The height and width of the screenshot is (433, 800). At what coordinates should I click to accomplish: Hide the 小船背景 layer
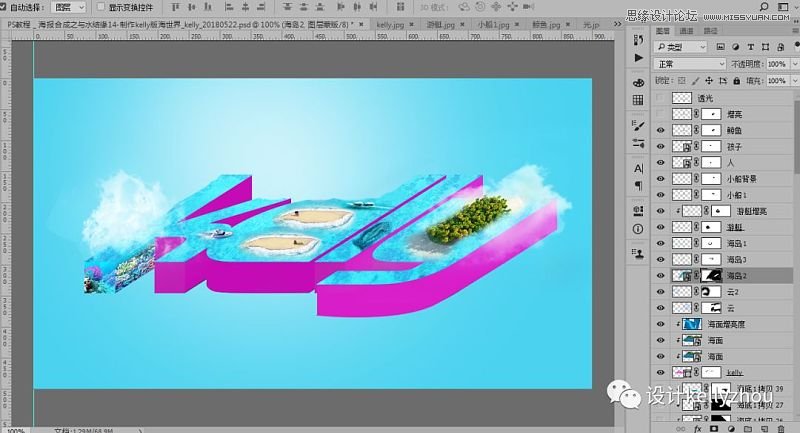(x=660, y=179)
